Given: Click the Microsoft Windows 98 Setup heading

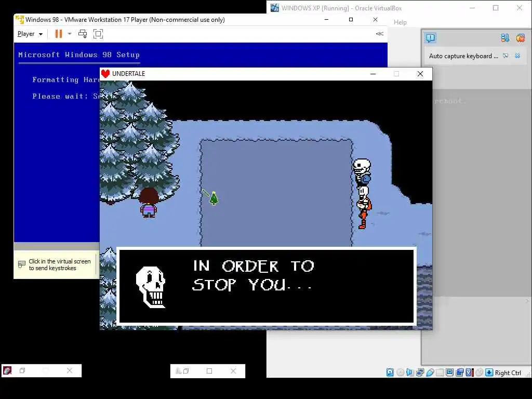Looking at the screenshot, I should click(x=79, y=55).
